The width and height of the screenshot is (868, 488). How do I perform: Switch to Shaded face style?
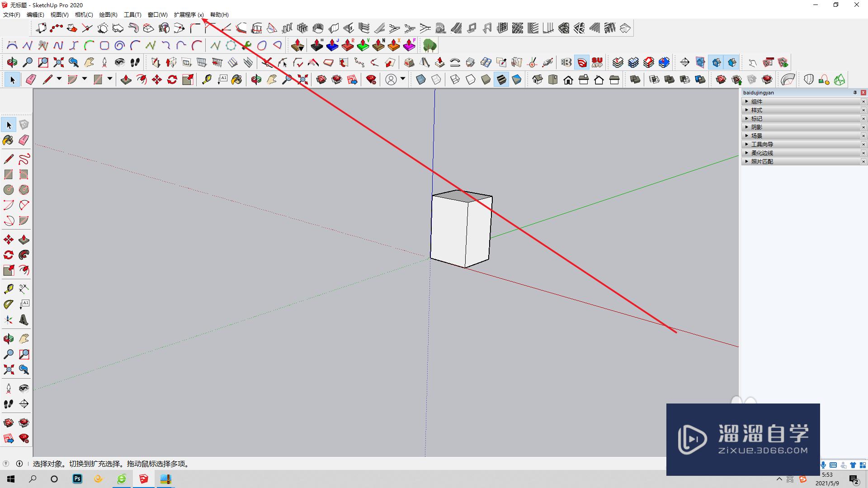486,80
